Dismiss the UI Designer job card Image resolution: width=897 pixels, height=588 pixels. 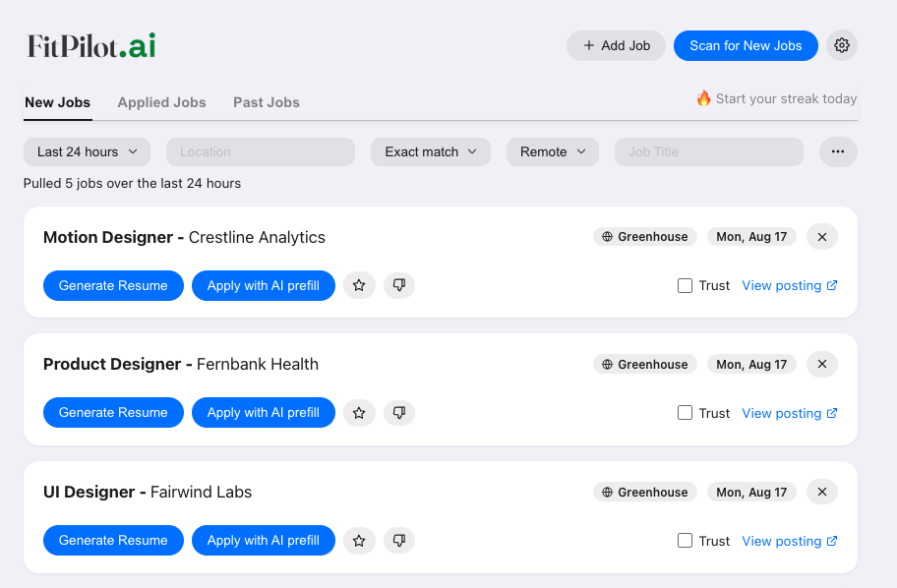coord(822,492)
